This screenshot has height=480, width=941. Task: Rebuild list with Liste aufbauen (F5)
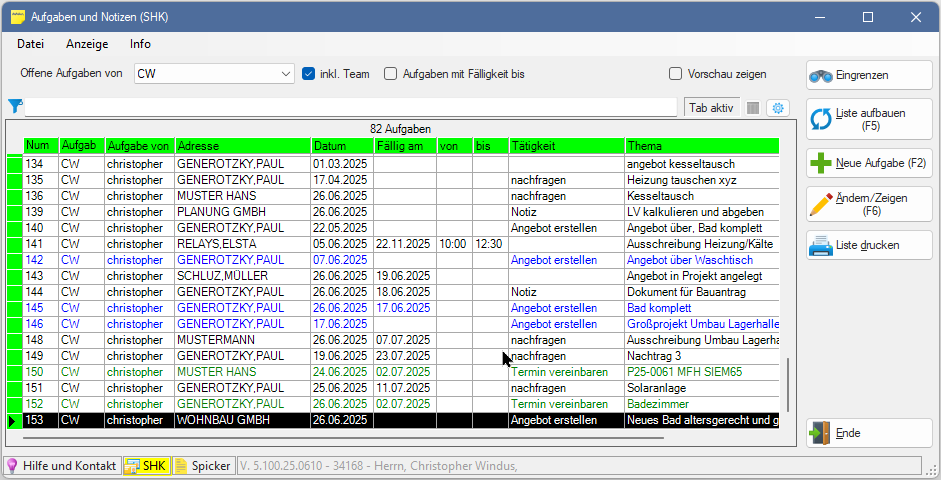click(x=868, y=119)
